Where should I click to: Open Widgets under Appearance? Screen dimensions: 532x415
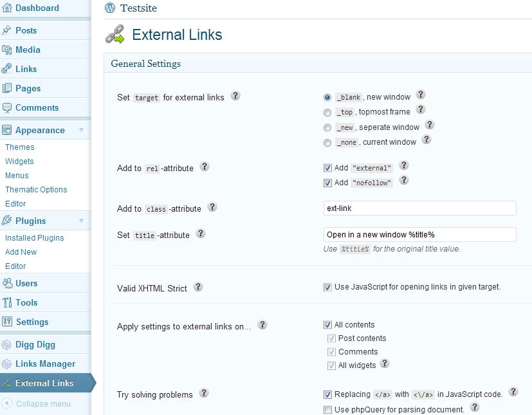coord(19,161)
